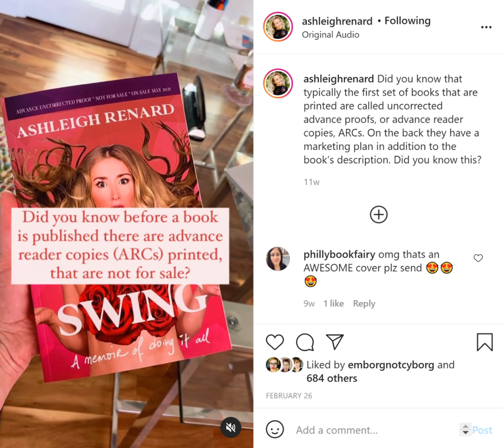
Task: Save post with bookmark icon
Action: (x=484, y=342)
